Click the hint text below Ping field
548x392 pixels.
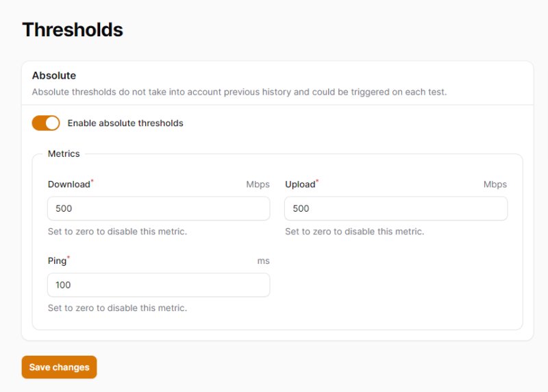coord(117,308)
